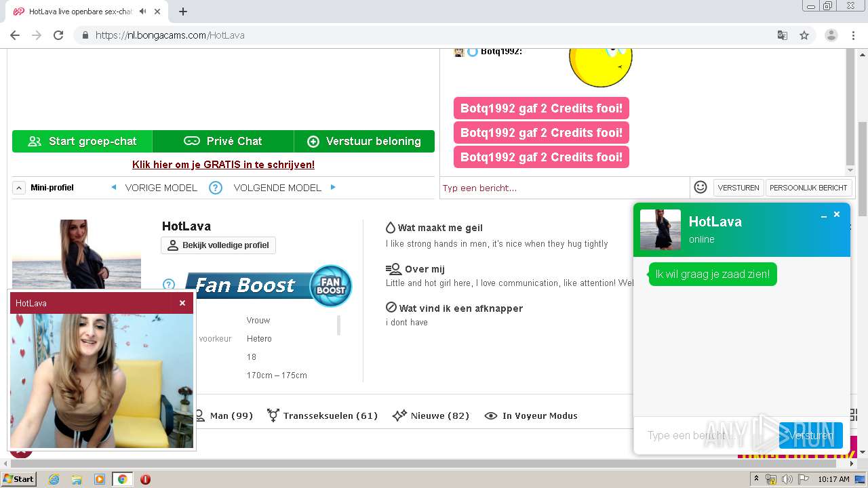Click Bekijk volledige profiel button

tap(218, 245)
